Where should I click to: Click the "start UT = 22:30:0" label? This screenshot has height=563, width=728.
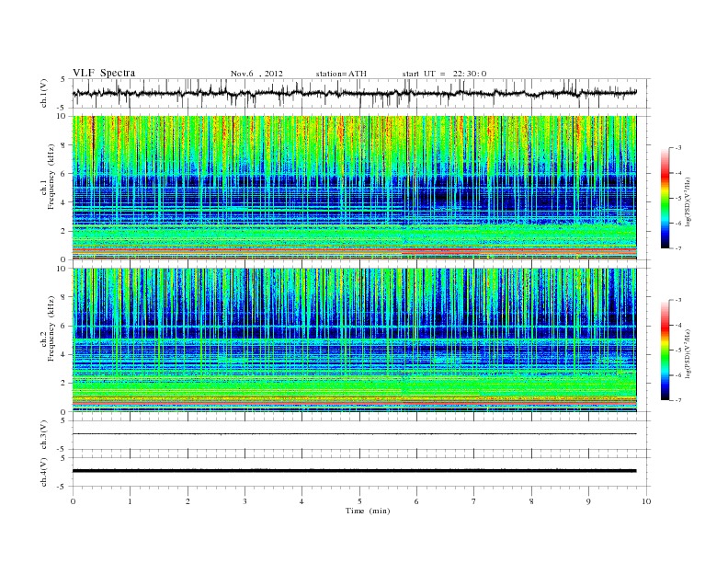444,74
